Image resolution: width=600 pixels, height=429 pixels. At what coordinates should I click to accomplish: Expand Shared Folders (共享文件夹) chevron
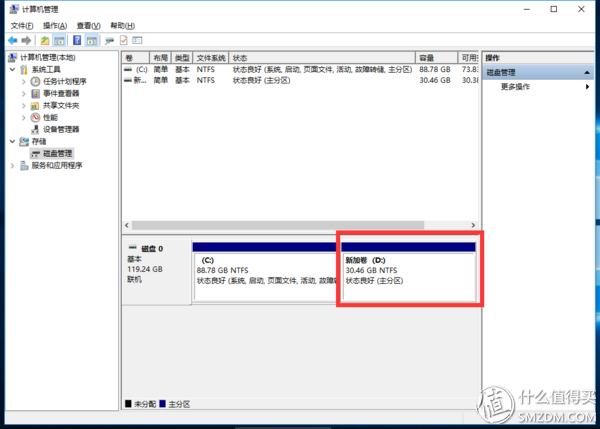[24, 106]
